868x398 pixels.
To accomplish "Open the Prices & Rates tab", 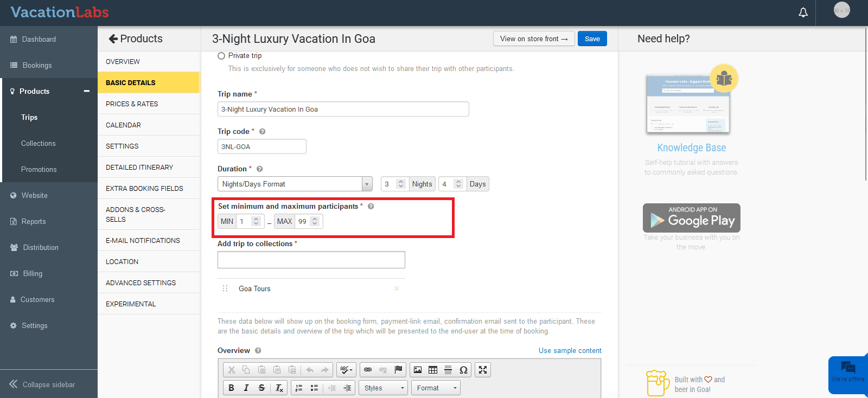I will tap(132, 104).
